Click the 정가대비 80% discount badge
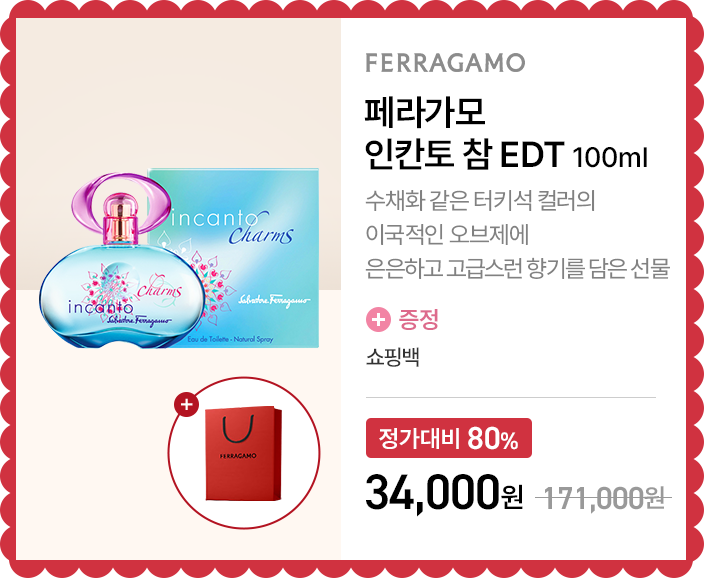The height and width of the screenshot is (578, 704). coord(449,438)
